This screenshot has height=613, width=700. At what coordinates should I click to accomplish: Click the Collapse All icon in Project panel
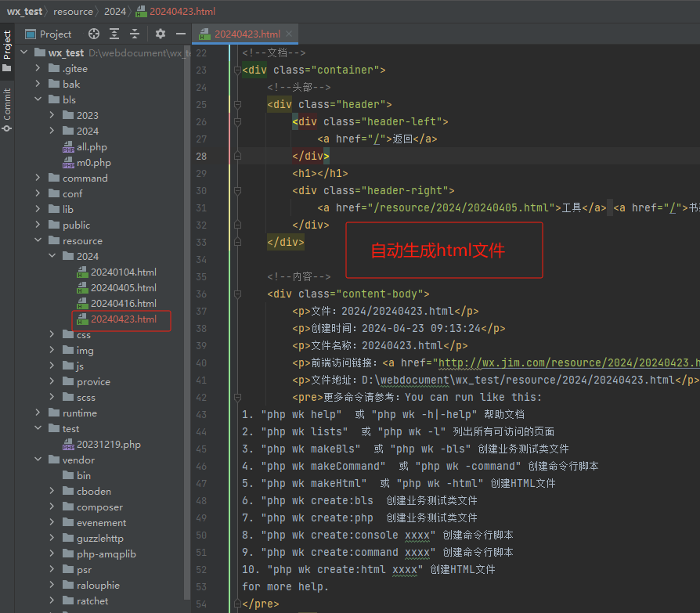(135, 34)
